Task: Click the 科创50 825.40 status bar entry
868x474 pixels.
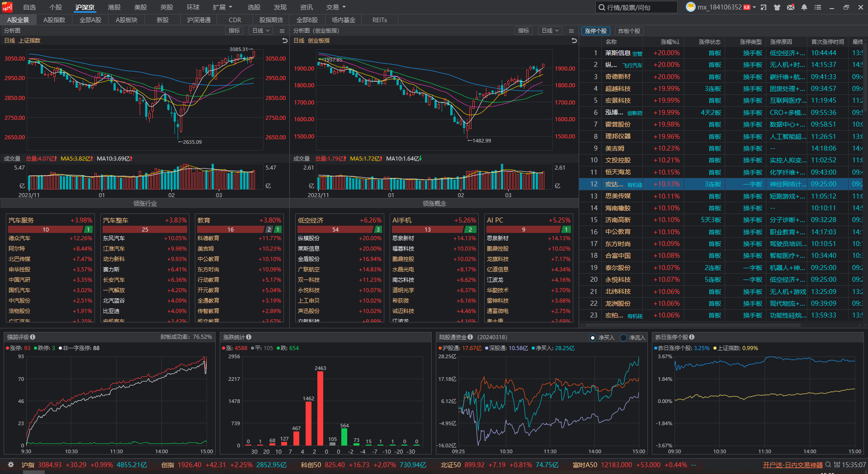Action: click(x=363, y=465)
